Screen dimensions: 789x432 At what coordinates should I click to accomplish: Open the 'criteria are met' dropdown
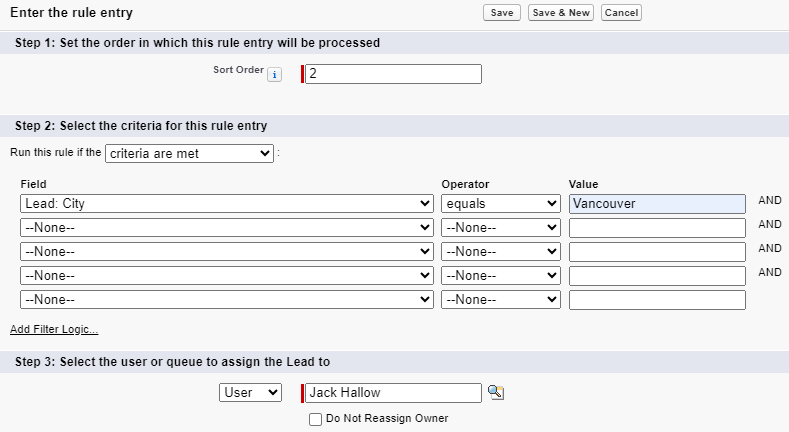[189, 153]
